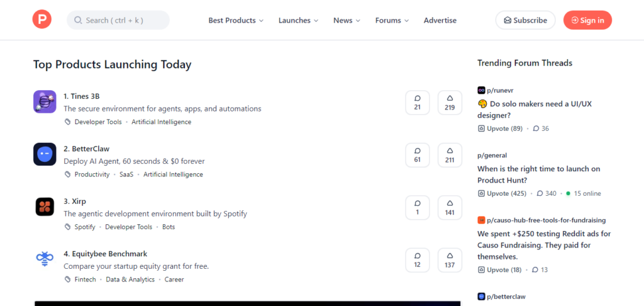Upvote (18) the Causo Fundraising thread
The width and height of the screenshot is (644, 306).
[x=500, y=270]
